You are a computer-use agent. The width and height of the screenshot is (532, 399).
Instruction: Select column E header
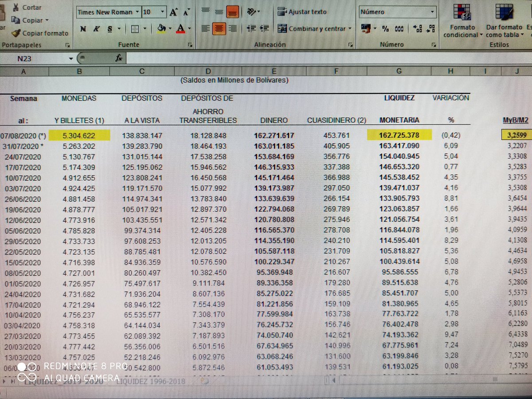pyautogui.click(x=274, y=71)
